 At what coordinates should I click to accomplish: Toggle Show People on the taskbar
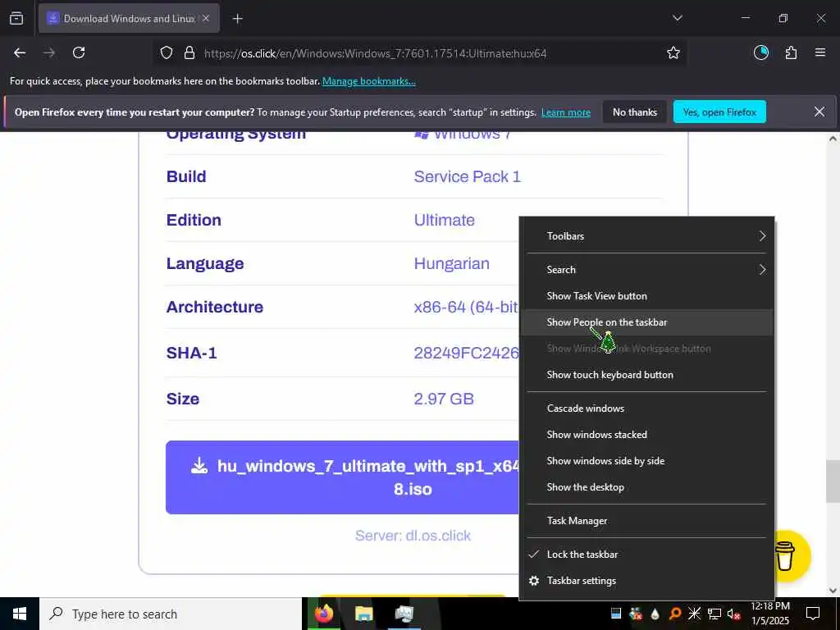(647, 322)
